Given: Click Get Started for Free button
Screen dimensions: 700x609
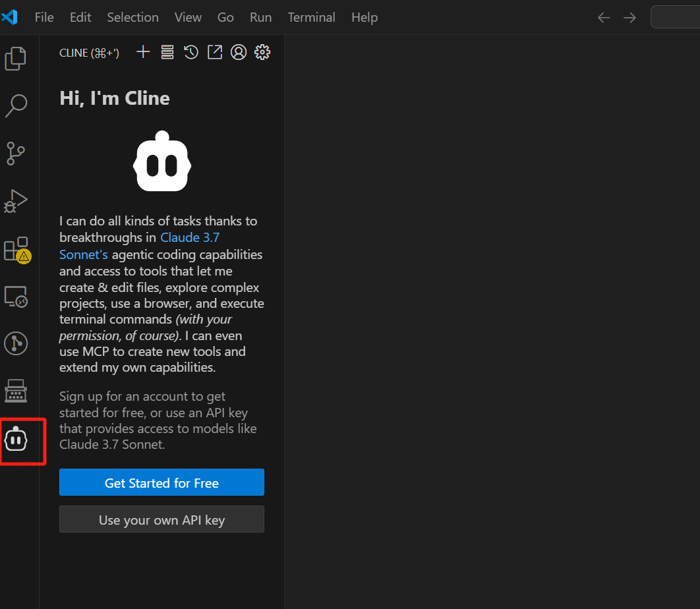Looking at the screenshot, I should pyautogui.click(x=161, y=482).
